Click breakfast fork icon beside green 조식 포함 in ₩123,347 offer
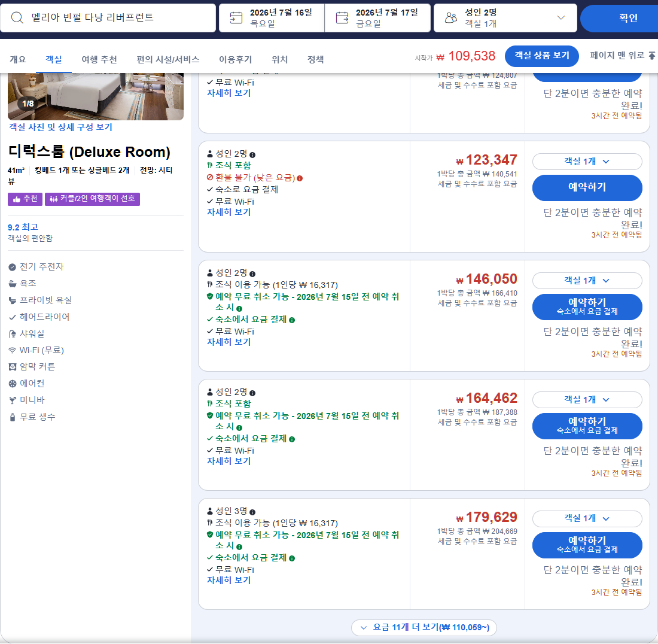This screenshot has height=644, width=658. [x=210, y=165]
